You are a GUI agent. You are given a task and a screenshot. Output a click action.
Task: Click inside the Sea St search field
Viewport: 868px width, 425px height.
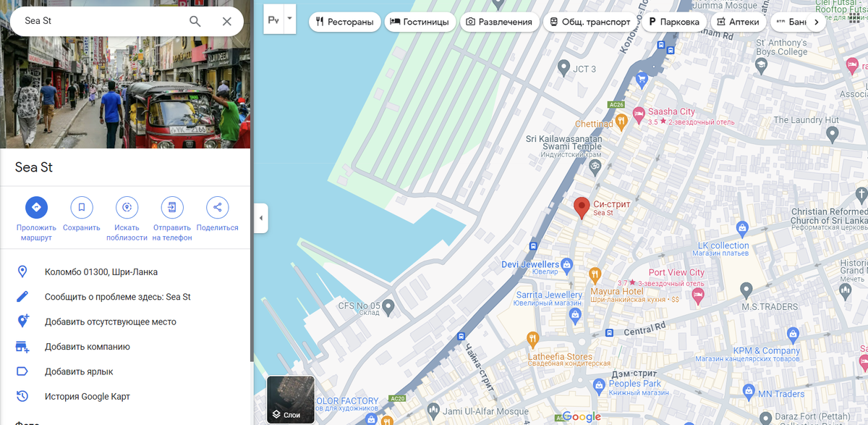(x=101, y=21)
